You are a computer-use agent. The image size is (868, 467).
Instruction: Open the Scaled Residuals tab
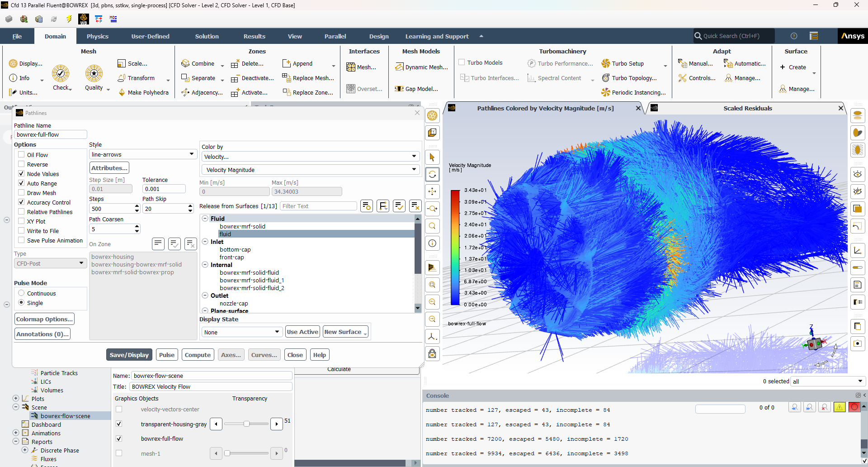click(748, 108)
